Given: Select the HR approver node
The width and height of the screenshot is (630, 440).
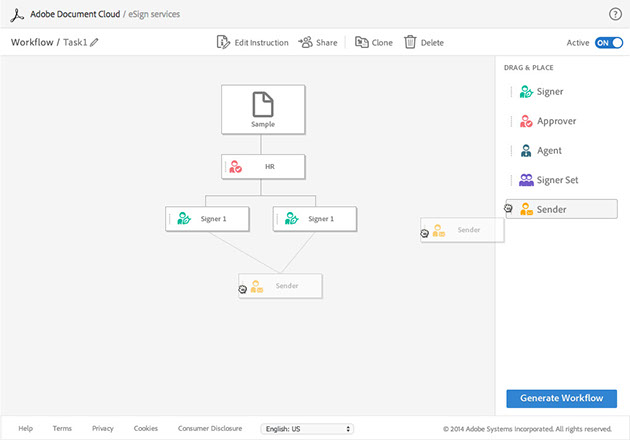Looking at the screenshot, I should (x=263, y=166).
